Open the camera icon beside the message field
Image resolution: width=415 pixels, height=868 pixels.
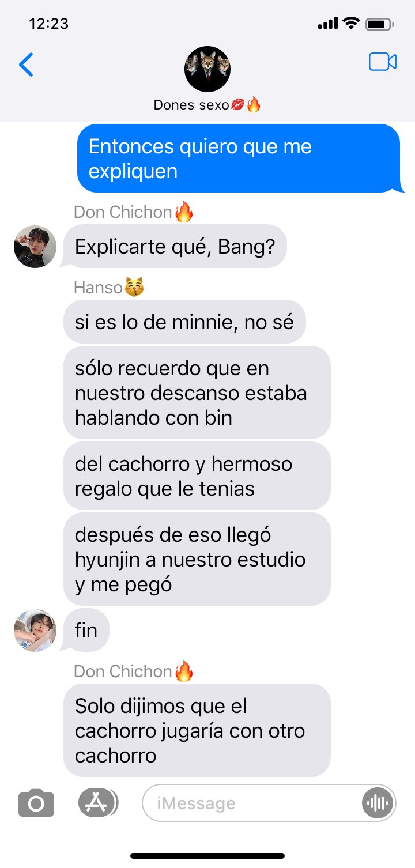coord(36,802)
